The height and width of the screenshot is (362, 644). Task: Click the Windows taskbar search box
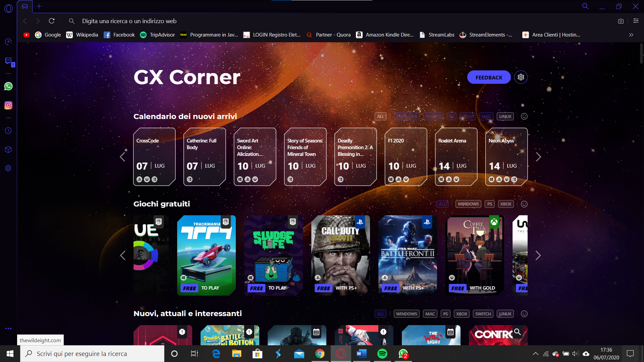point(92,354)
